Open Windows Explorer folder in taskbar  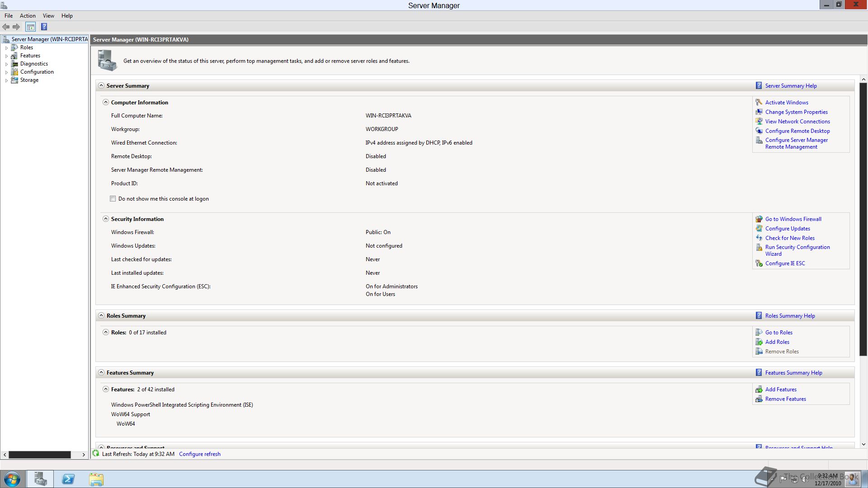tap(96, 479)
